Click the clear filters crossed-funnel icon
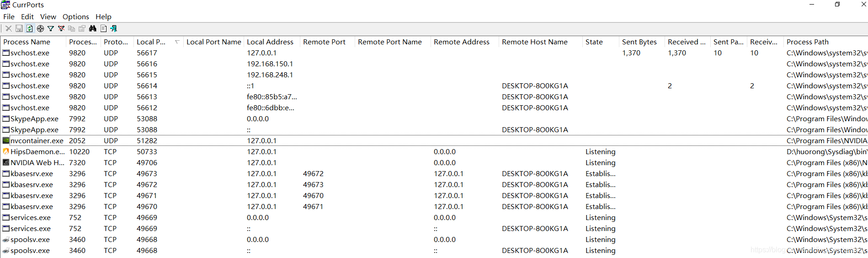The height and width of the screenshot is (258, 868). click(61, 28)
